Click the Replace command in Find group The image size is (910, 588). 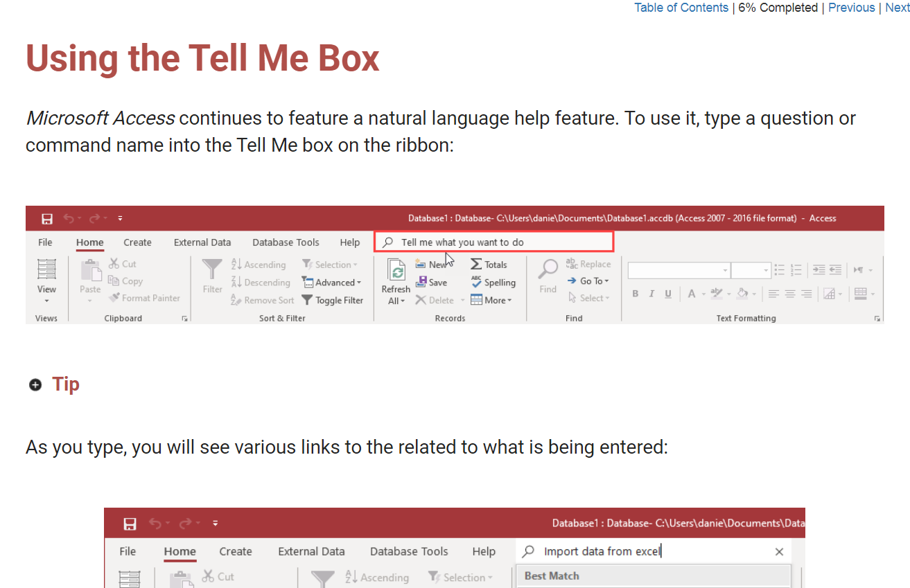pos(588,264)
